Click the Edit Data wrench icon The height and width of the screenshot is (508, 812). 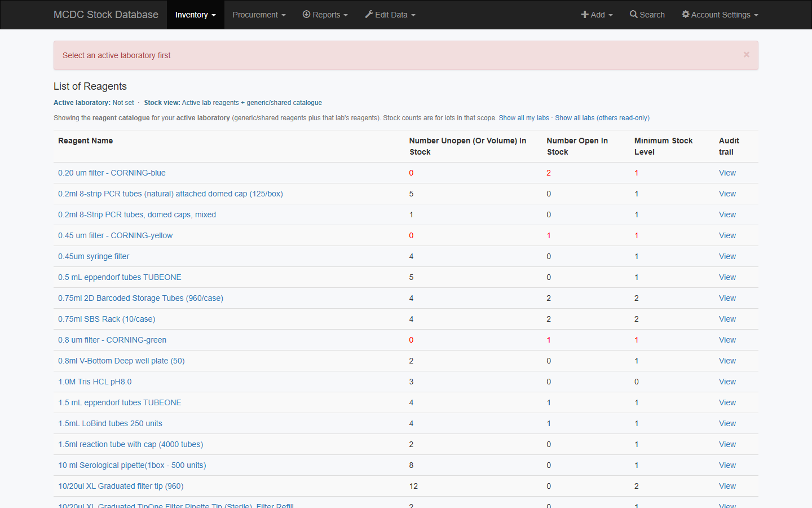[x=369, y=14]
